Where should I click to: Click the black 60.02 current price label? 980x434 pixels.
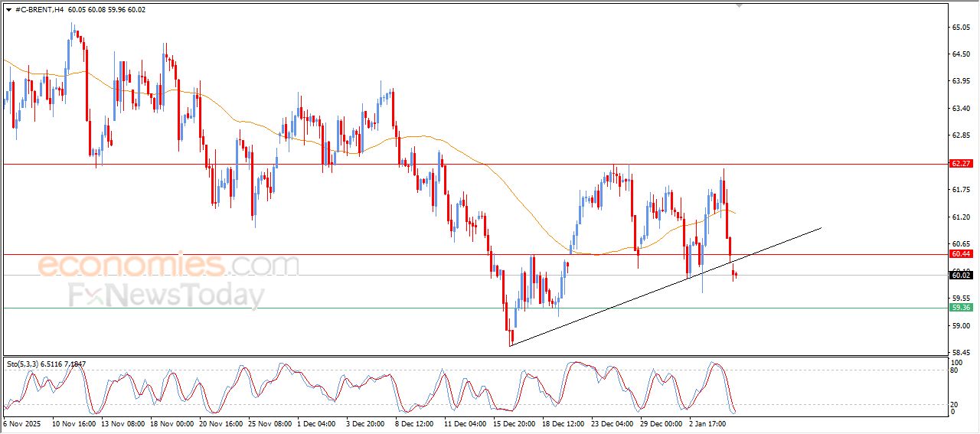coord(960,276)
